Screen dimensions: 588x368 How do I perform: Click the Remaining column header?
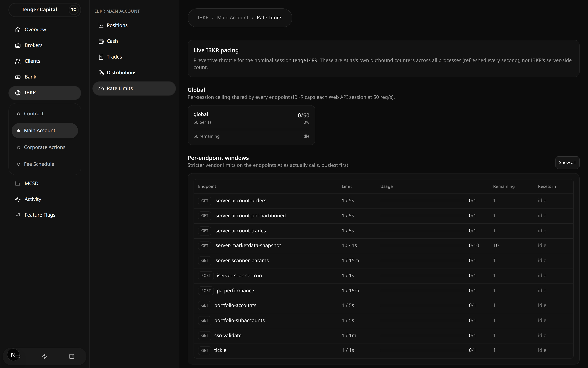[504, 186]
